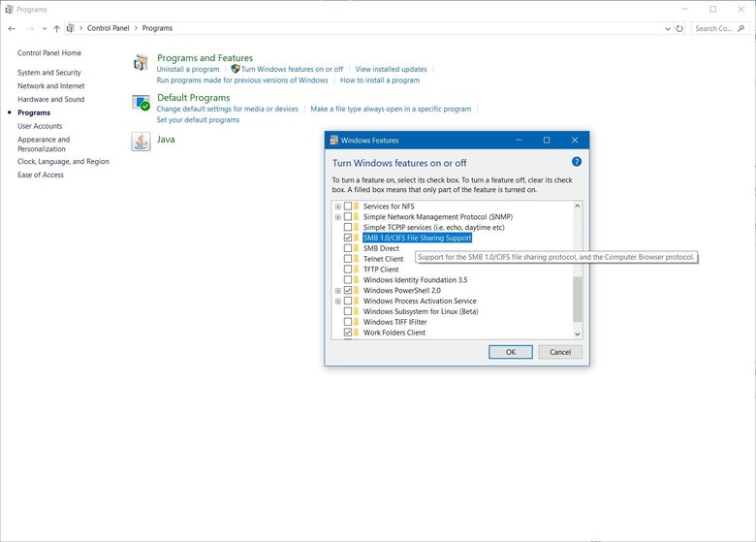Go back with the back arrow
Screen dimensions: 756x542
pos(12,28)
